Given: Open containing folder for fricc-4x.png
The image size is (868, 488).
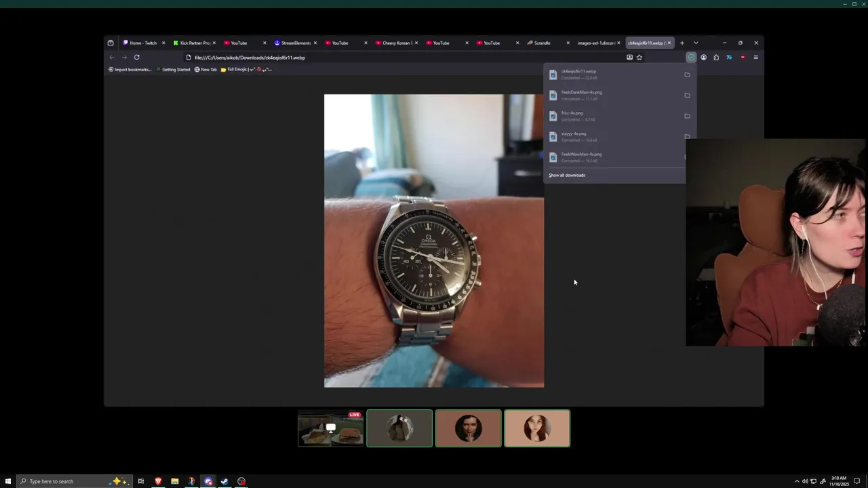Looking at the screenshot, I should point(687,116).
